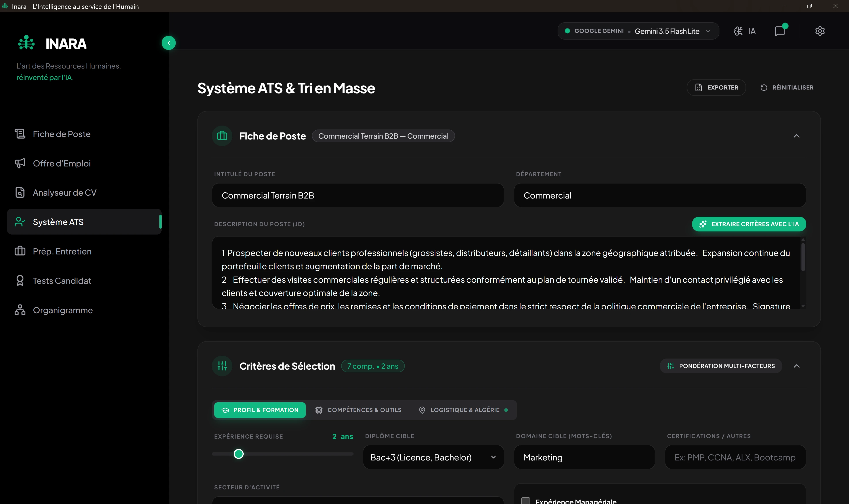849x504 pixels.
Task: Click the Fiche de Poste section briefcase icon
Action: coord(222,136)
